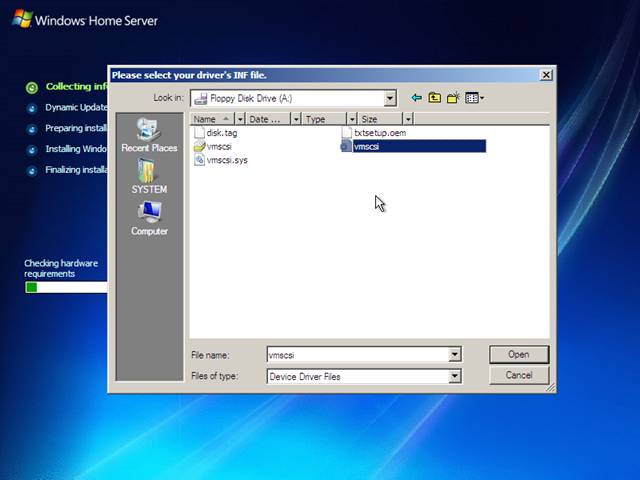The image size is (640, 480).
Task: Click the Dynamic Update setup step
Action: coord(67,108)
